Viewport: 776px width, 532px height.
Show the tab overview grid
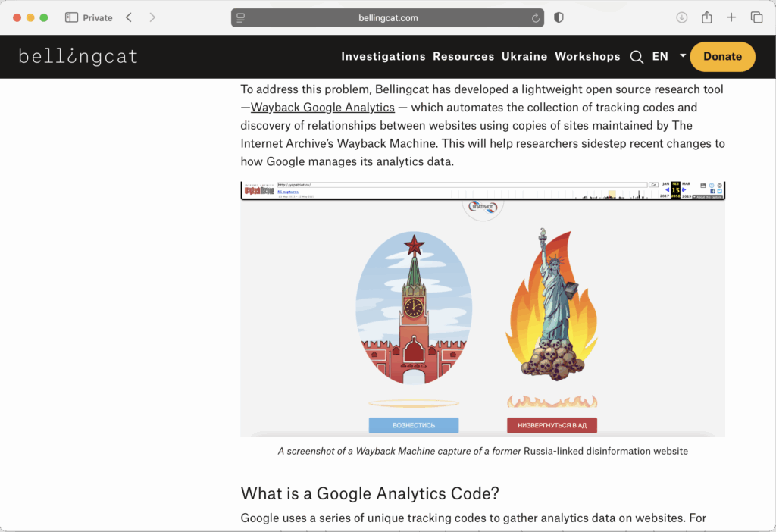[x=756, y=17]
